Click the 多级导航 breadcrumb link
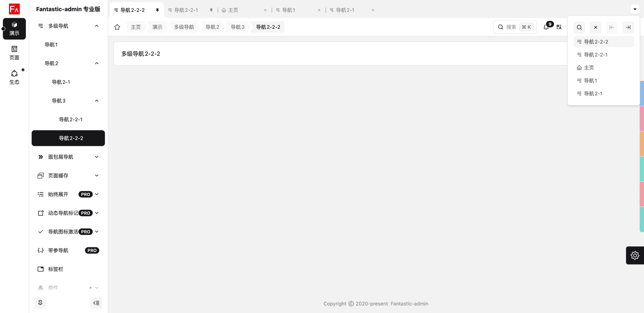The height and width of the screenshot is (313, 644). tap(184, 27)
